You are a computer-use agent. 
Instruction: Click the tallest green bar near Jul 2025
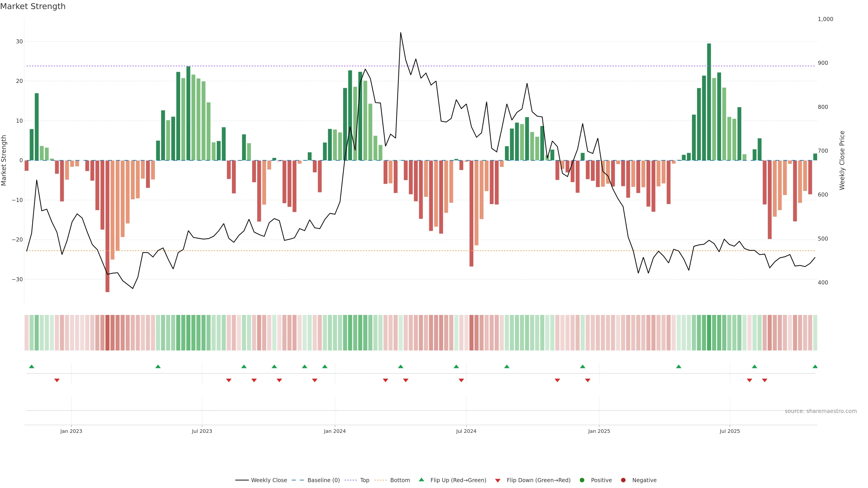tap(709, 101)
